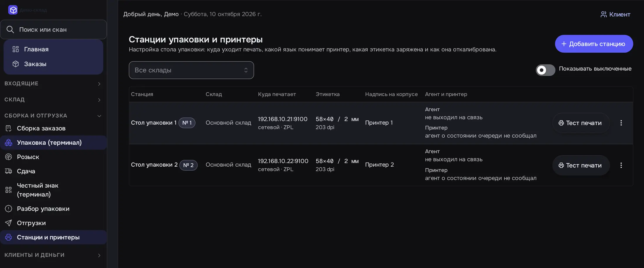This screenshot has height=268, width=644.
Task: Toggle Показывать выключенные switch
Action: coord(545,70)
